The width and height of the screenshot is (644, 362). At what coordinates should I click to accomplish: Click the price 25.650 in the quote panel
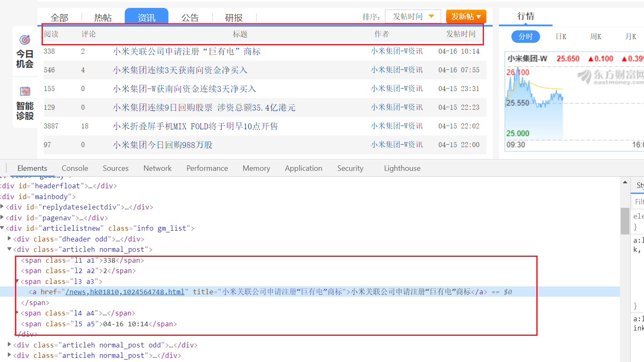click(x=568, y=59)
